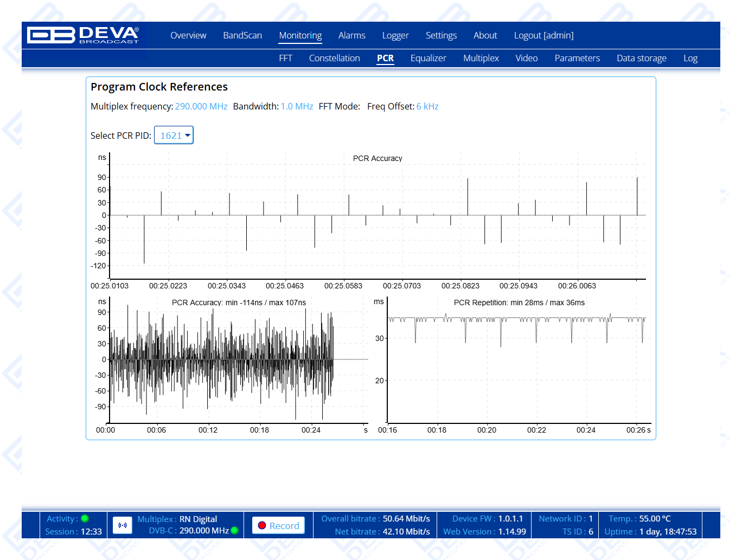Image resolution: width=742 pixels, height=560 pixels.
Task: Click inside the PCR Repetition chart
Action: pos(515,369)
